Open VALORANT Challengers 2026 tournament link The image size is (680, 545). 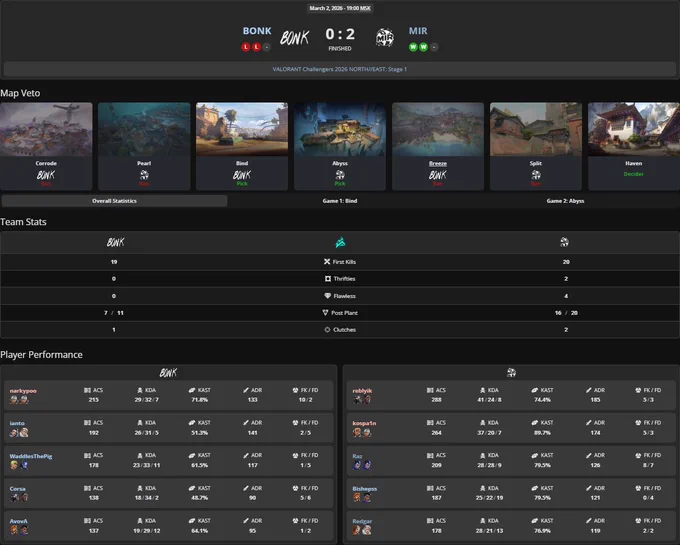[x=340, y=69]
